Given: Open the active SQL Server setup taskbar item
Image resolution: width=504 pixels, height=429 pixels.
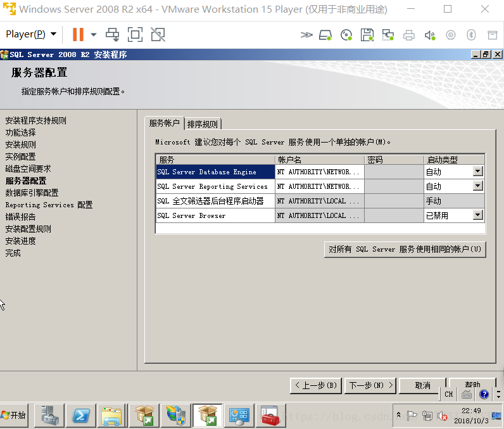Looking at the screenshot, I should point(207,415).
